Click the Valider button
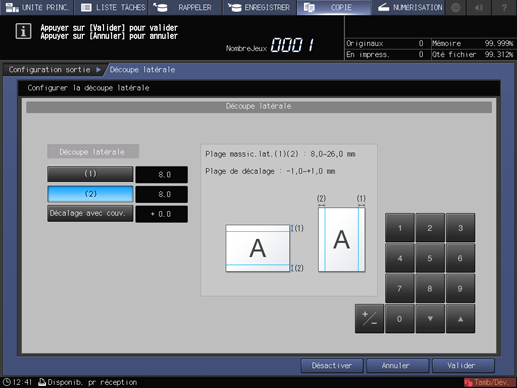 [463, 366]
